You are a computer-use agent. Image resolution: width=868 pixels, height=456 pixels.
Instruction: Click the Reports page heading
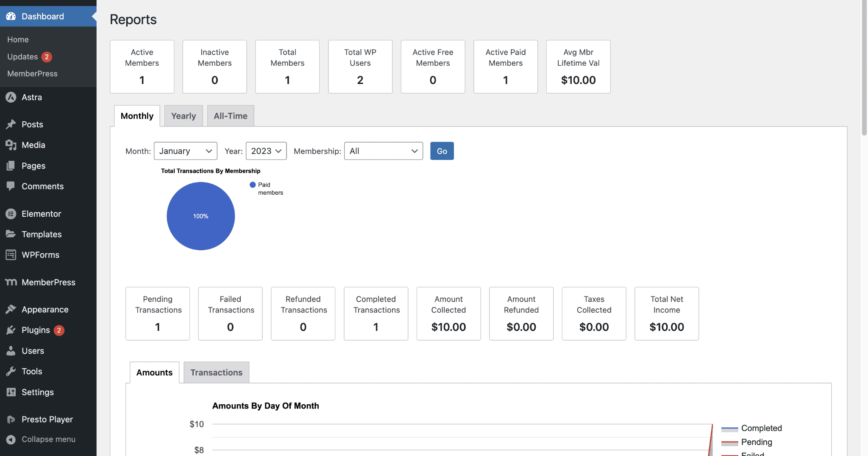133,20
